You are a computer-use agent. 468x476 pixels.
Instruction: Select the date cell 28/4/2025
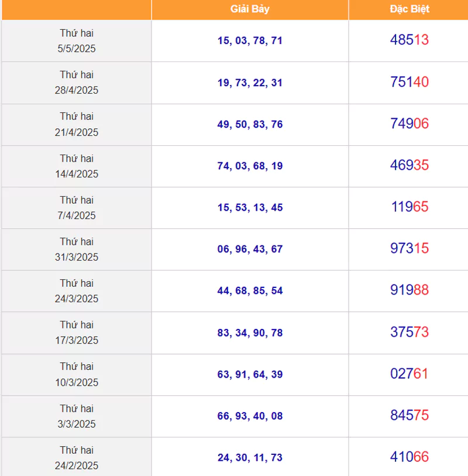77,83
